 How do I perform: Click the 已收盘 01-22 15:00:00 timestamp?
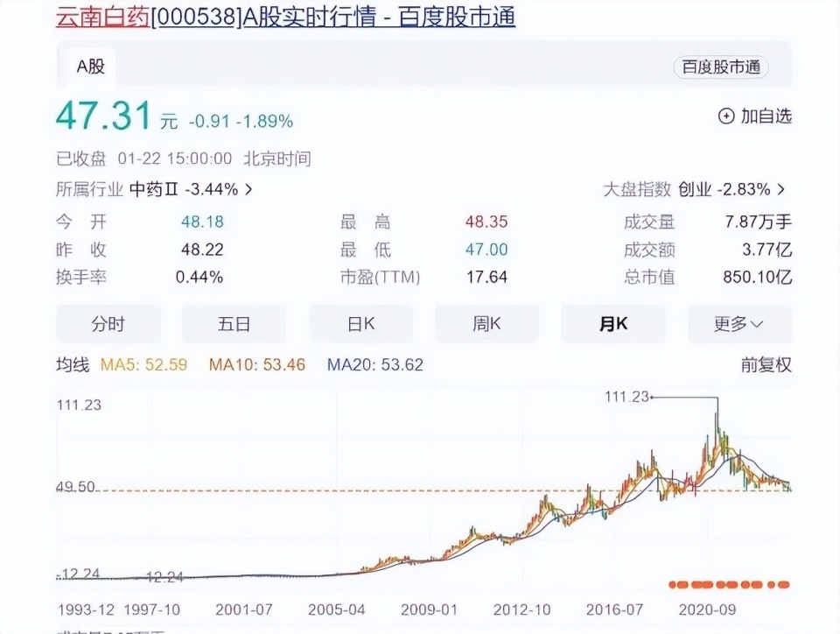[x=144, y=158]
